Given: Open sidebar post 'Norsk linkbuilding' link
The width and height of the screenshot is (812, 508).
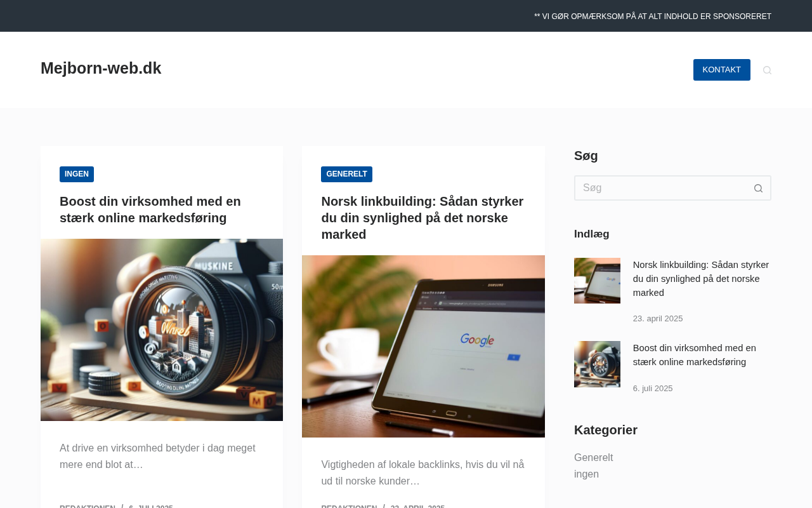Looking at the screenshot, I should pyautogui.click(x=701, y=279).
